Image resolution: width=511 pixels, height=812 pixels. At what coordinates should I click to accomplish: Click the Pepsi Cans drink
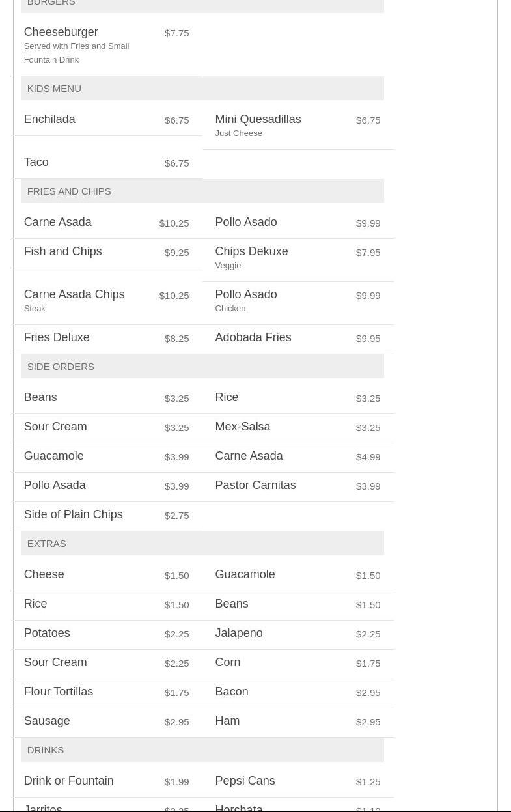click(x=245, y=781)
